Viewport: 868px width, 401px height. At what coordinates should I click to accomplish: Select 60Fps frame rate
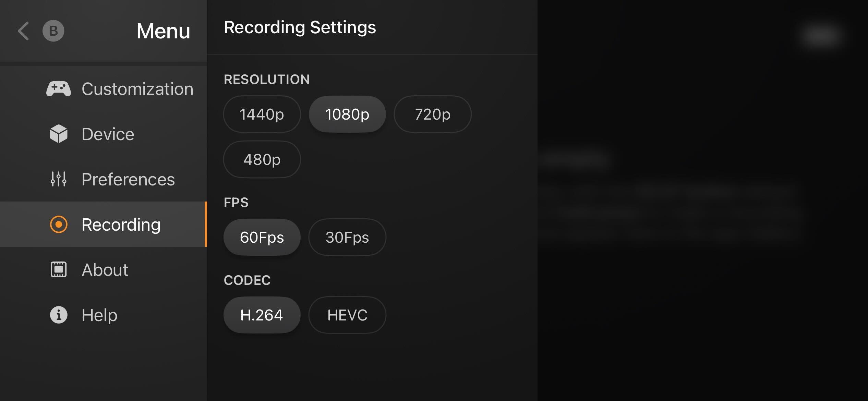[262, 237]
